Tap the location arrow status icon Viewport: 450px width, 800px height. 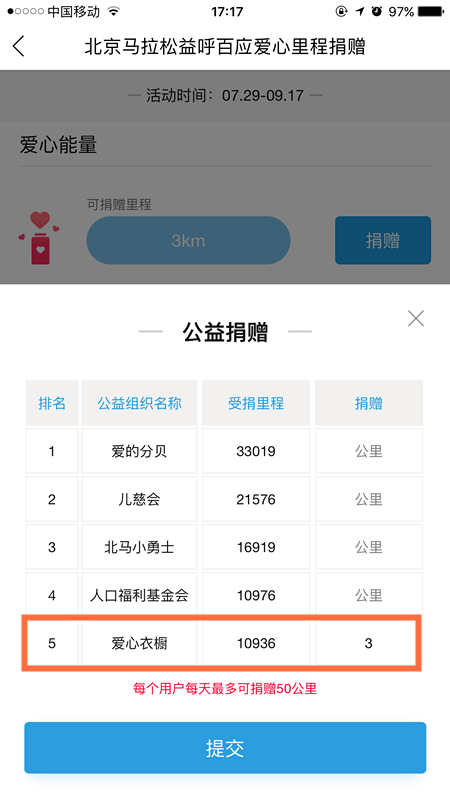pyautogui.click(x=360, y=11)
